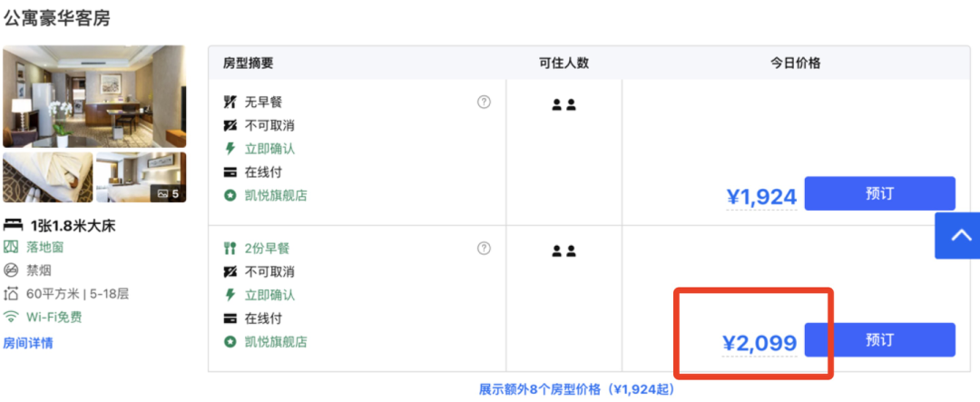Click the 凯悦旗舰店 link in second rate

coord(276,342)
